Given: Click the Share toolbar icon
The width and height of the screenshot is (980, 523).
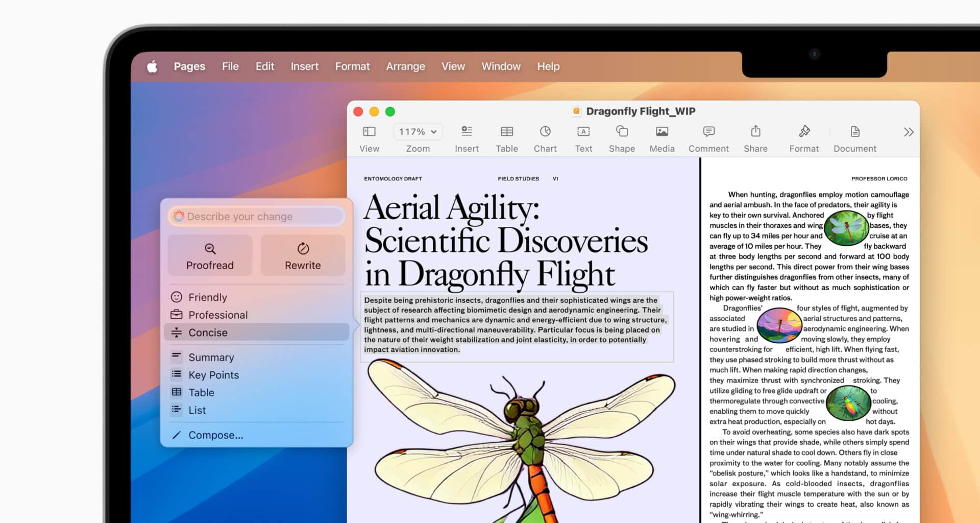Looking at the screenshot, I should (755, 131).
